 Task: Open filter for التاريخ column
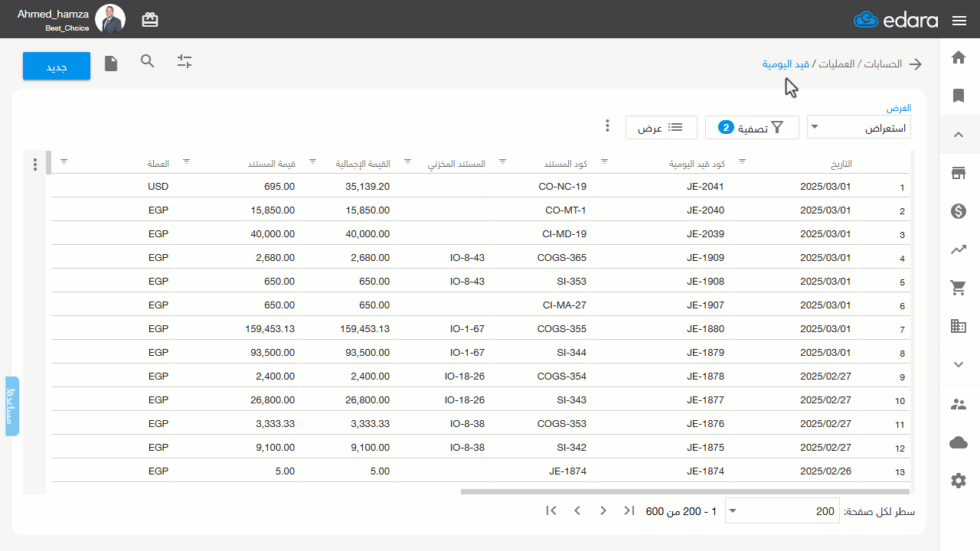[741, 162]
